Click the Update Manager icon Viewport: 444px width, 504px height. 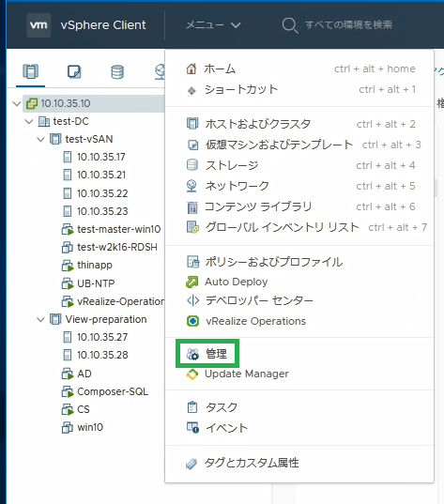192,374
